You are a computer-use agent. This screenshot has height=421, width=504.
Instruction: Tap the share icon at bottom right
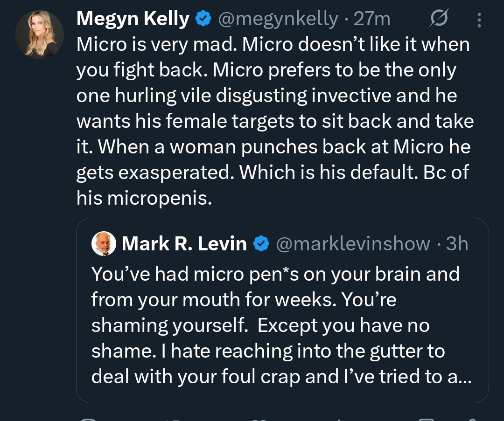(x=471, y=418)
